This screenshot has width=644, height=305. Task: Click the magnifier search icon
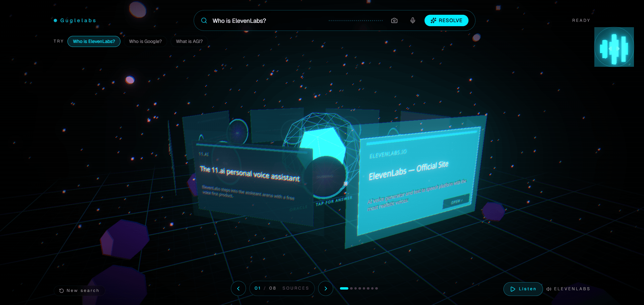(x=204, y=20)
